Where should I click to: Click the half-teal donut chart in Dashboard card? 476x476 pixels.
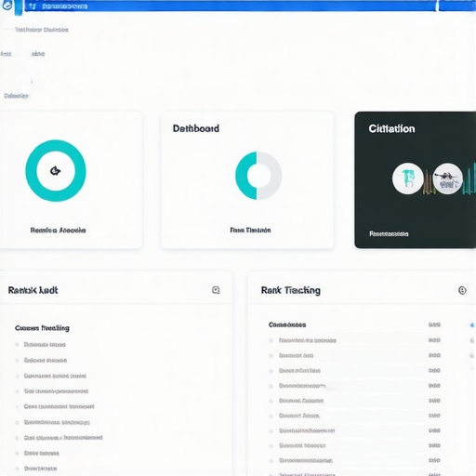(x=258, y=176)
